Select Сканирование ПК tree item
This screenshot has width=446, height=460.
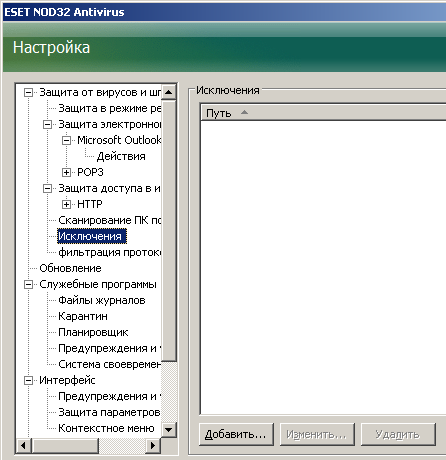(x=109, y=220)
